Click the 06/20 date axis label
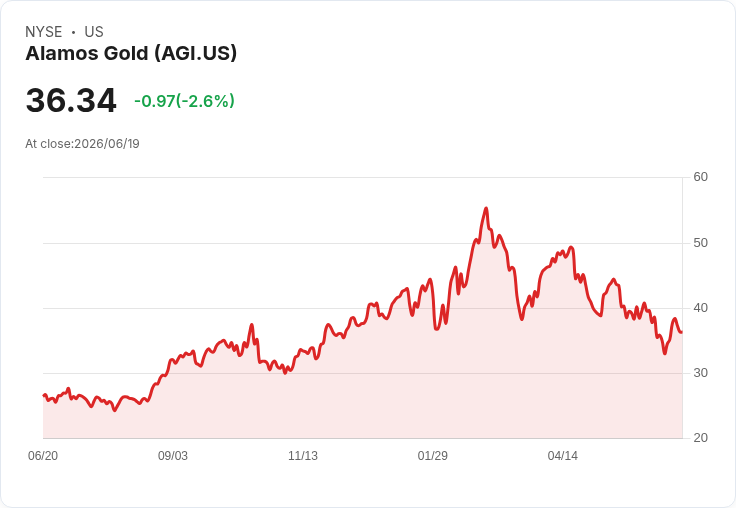736x508 pixels. click(x=43, y=456)
